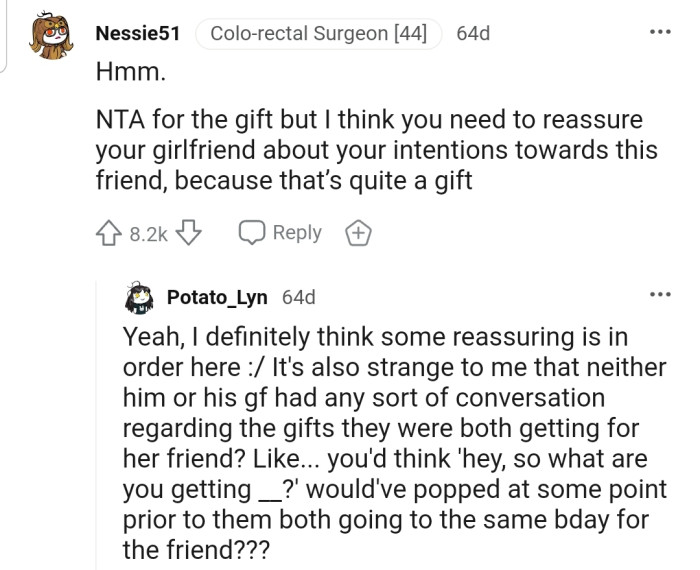Click the Reply text label
700x570 pixels.
(x=297, y=232)
